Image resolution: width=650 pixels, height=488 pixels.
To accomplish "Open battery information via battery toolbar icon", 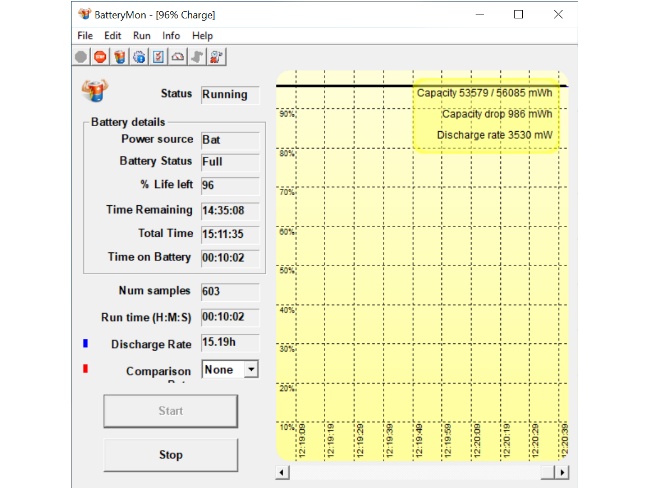I will click(x=120, y=57).
